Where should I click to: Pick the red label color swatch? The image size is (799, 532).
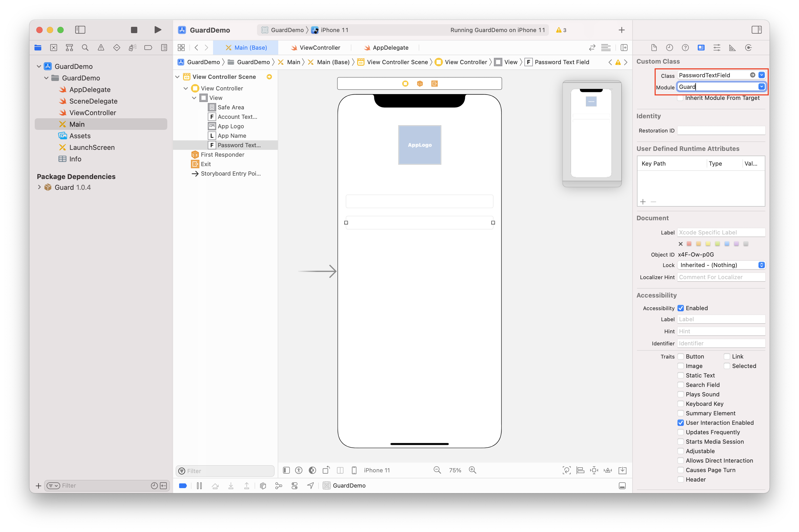tap(689, 244)
